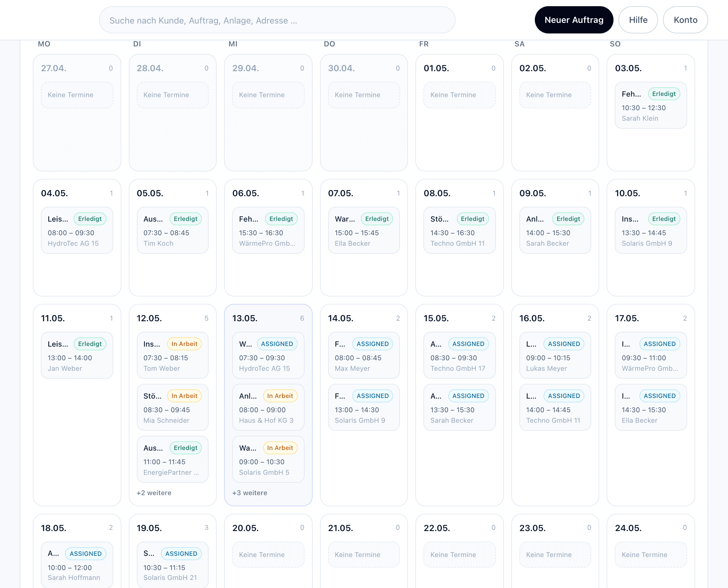Focus the search field for Kunde, Auftrag
The width and height of the screenshot is (728, 588).
click(277, 20)
